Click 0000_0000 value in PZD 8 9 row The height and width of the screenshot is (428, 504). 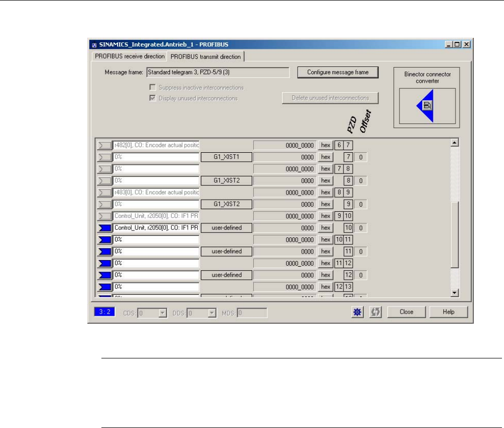coord(285,193)
